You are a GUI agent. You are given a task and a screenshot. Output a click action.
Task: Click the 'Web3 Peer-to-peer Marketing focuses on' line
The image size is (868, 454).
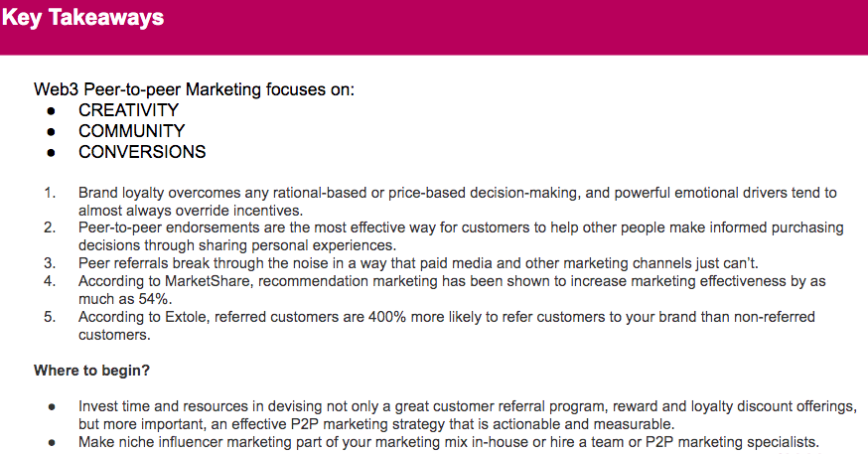tap(194, 89)
